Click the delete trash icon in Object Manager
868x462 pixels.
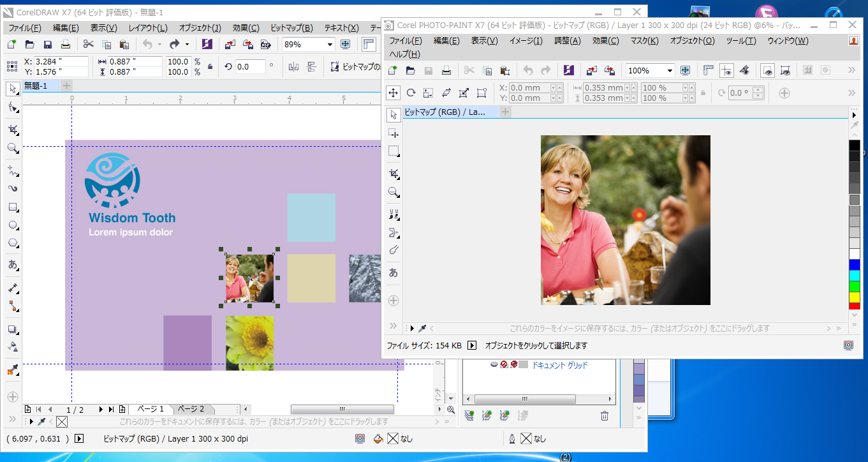(604, 416)
